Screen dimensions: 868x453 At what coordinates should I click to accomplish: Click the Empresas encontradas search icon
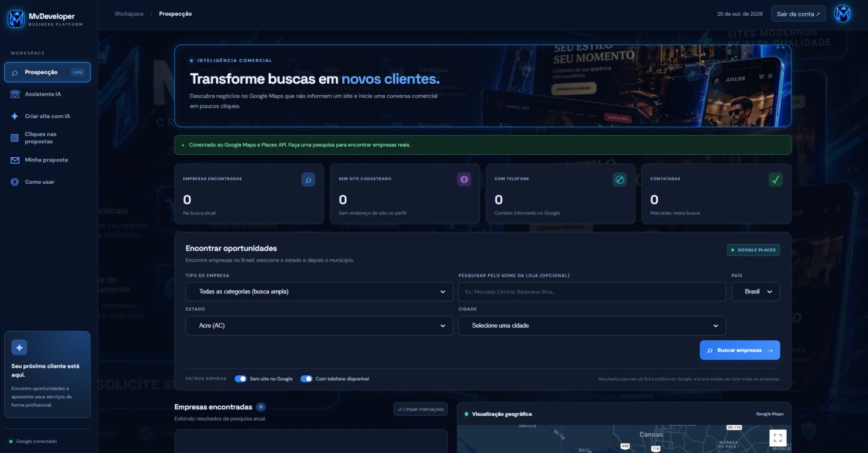308,180
